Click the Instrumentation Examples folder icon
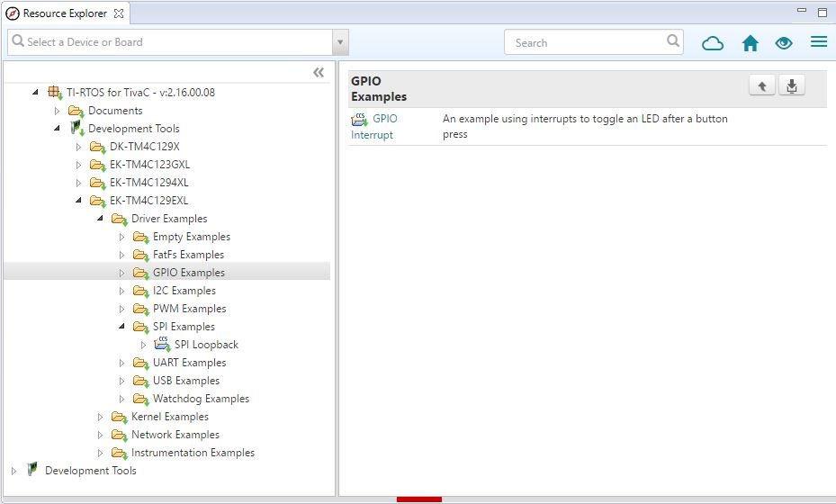 coord(120,453)
